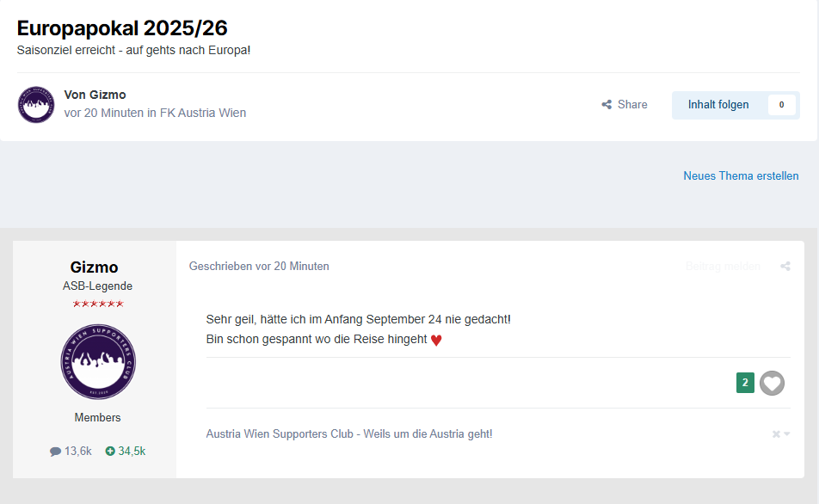
Task: Click the post share icon beside Beitrag melden
Action: (785, 267)
